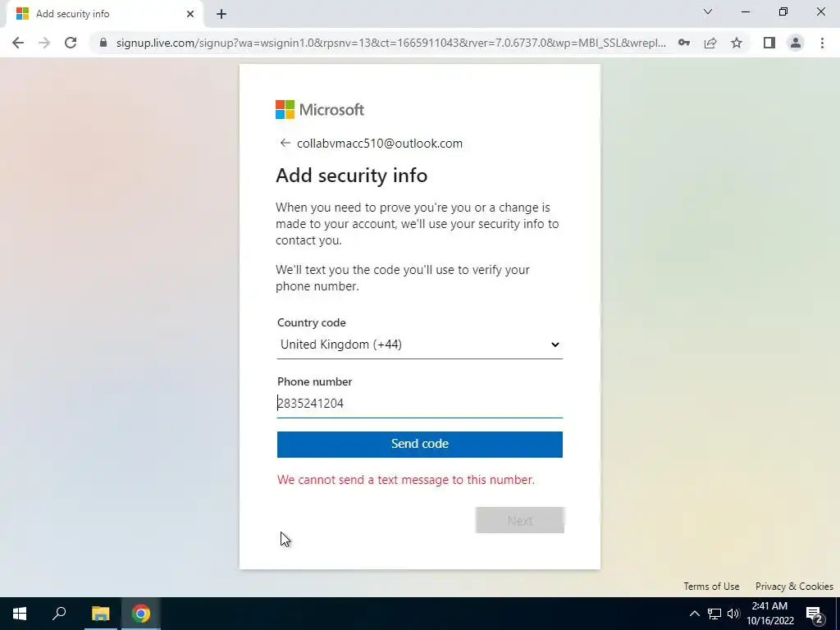Open the tab search chevron
The height and width of the screenshot is (630, 840).
coord(708,11)
